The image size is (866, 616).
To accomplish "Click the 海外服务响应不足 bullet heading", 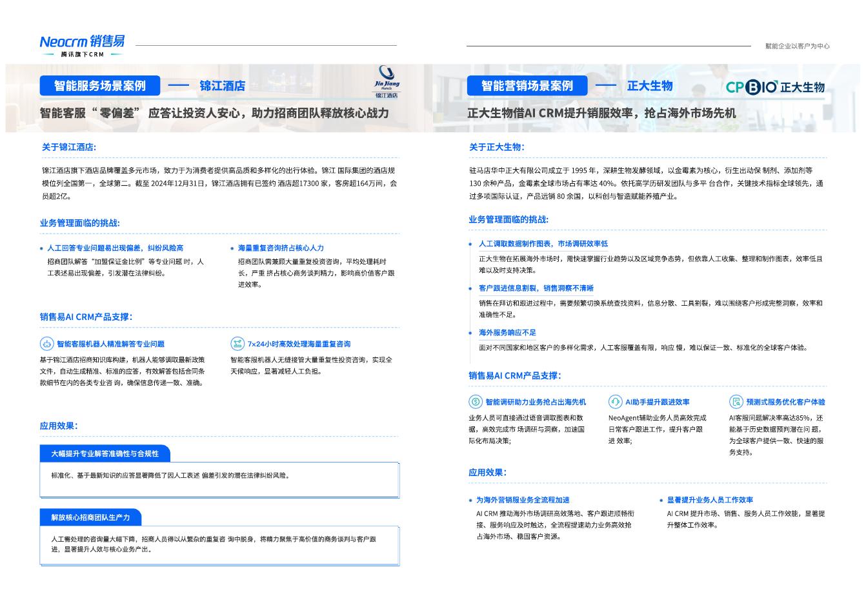I will 507,333.
